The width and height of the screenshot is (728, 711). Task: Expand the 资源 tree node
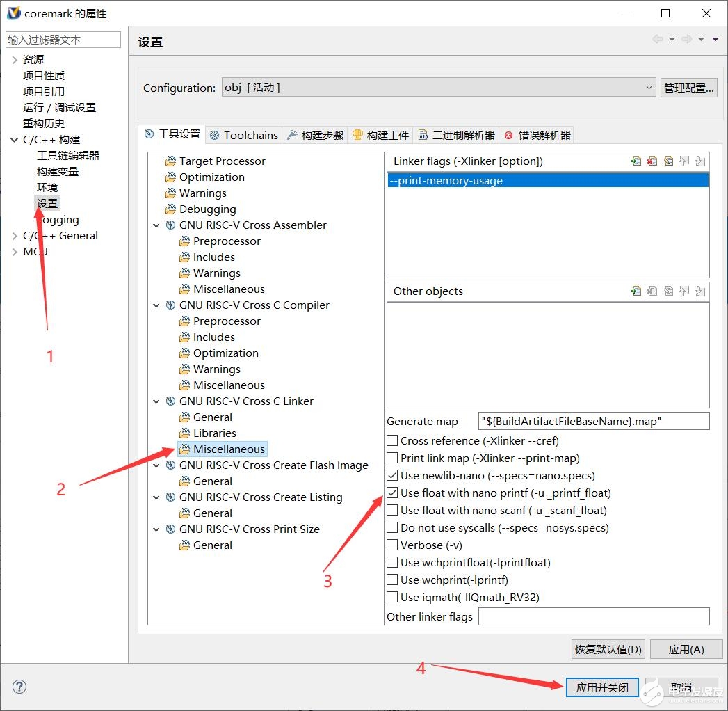tap(15, 59)
